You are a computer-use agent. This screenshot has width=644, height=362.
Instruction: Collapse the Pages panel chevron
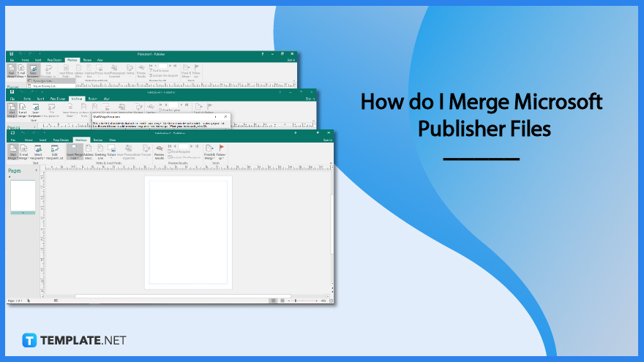coord(36,170)
